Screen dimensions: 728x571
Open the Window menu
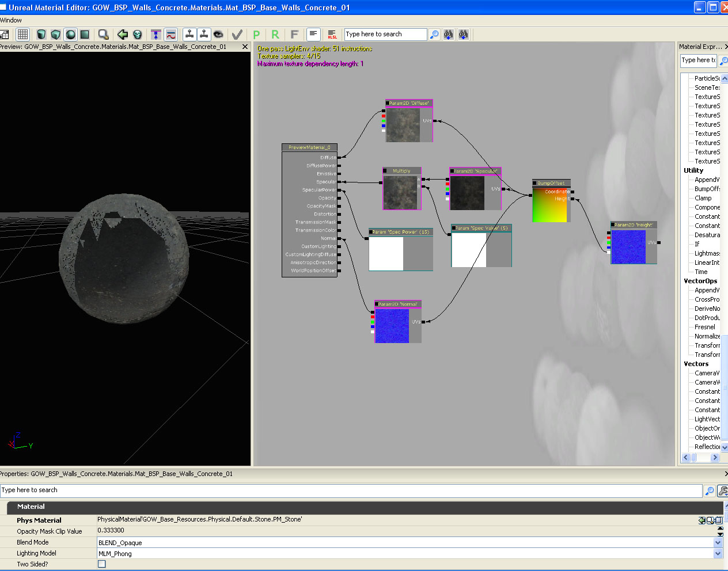pos(11,20)
